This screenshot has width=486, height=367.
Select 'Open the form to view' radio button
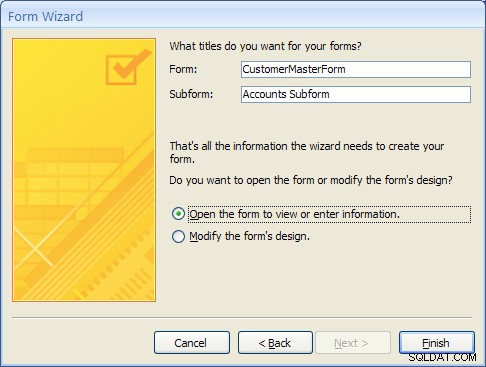click(x=178, y=214)
